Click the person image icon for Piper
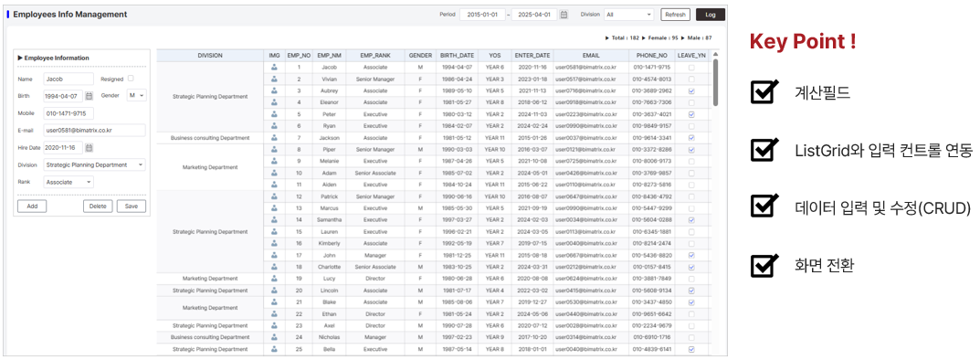 (274, 149)
